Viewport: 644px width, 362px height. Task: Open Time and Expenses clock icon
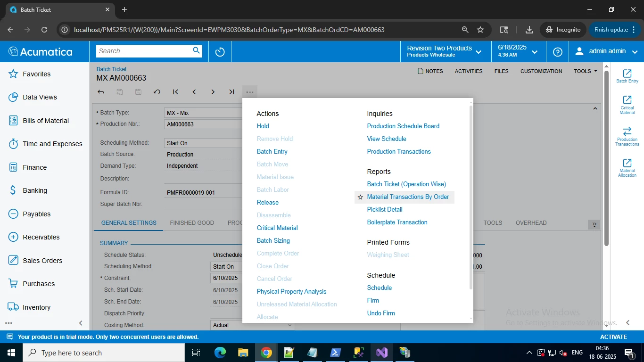(13, 144)
